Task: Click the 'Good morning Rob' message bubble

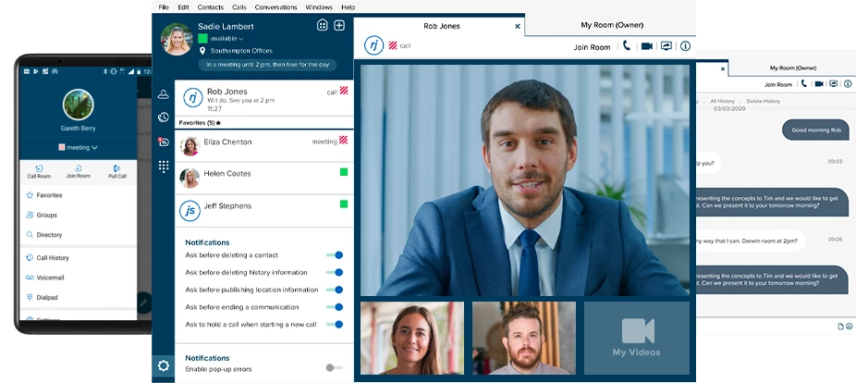Action: (x=815, y=130)
